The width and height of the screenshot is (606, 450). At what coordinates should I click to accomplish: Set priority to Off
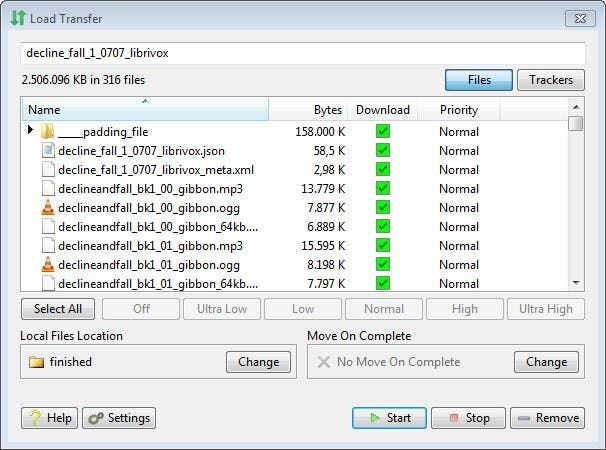(141, 309)
